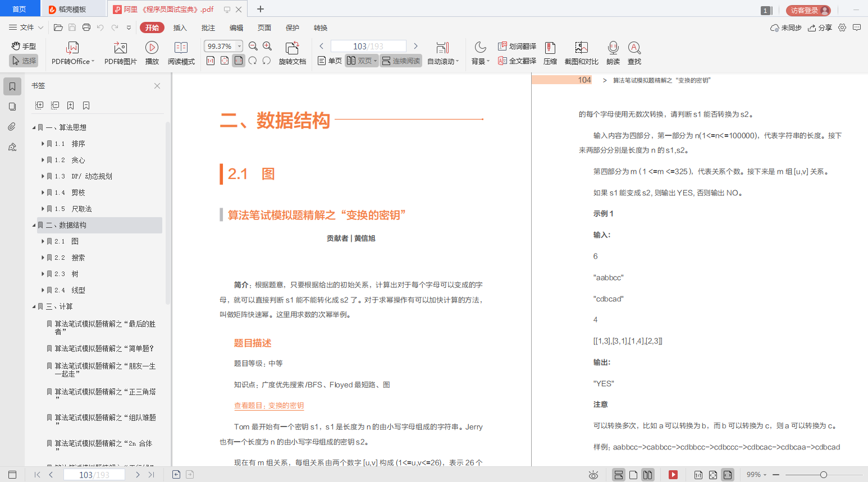Open the 文件 menu

tap(26, 27)
